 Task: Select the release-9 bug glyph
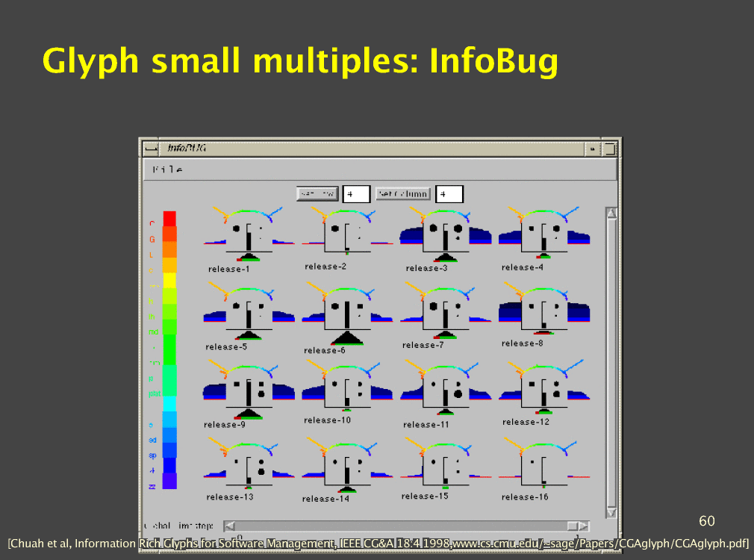249,390
